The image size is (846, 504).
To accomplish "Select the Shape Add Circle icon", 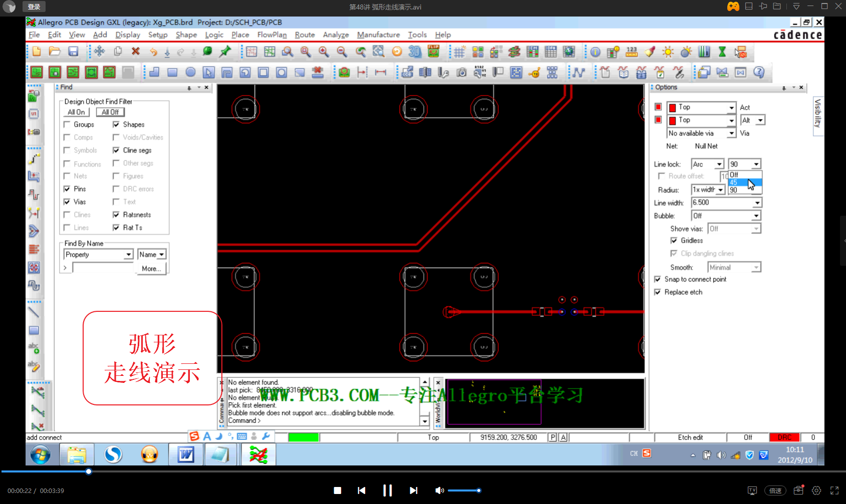I will 190,72.
